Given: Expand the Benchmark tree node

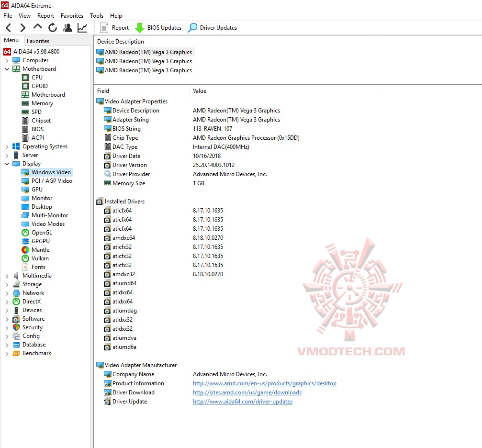Looking at the screenshot, I should (x=7, y=353).
